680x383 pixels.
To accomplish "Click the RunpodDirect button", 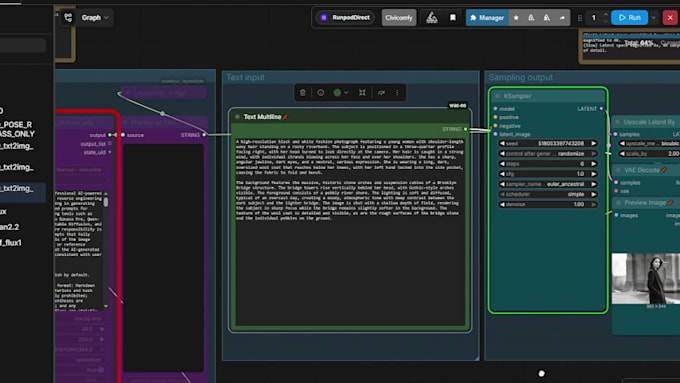I will pyautogui.click(x=345, y=18).
